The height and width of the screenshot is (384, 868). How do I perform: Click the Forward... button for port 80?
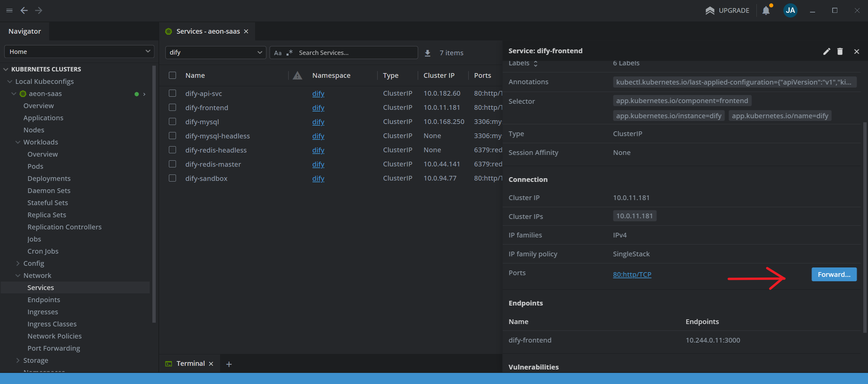click(834, 275)
